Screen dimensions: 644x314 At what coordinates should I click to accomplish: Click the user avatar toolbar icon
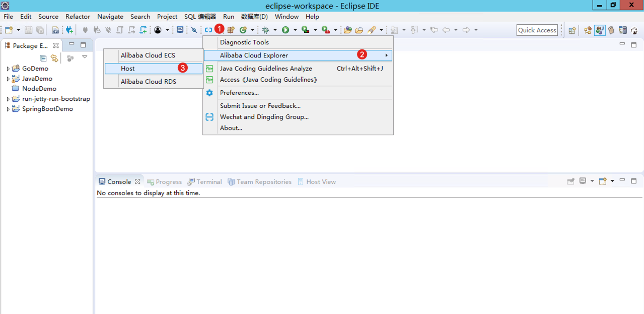pos(158,30)
